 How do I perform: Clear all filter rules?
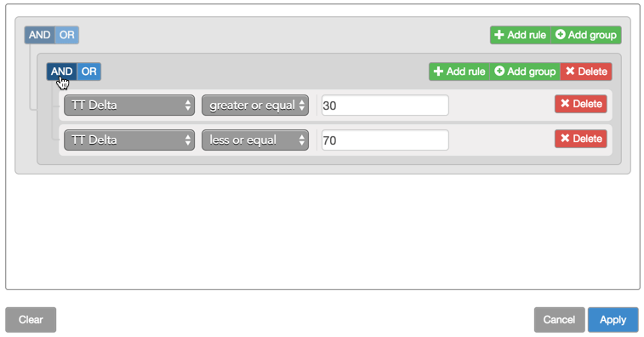(31, 320)
